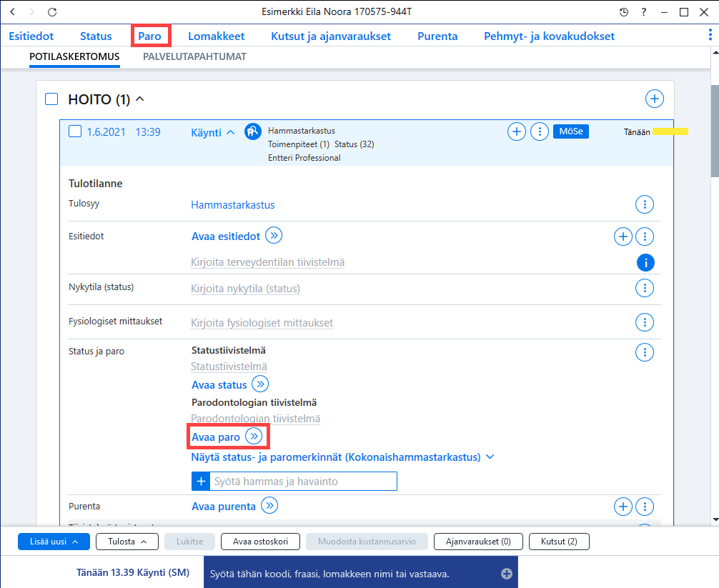Viewport: 719px width, 588px height.
Task: Open help via the question mark icon
Action: [x=644, y=12]
